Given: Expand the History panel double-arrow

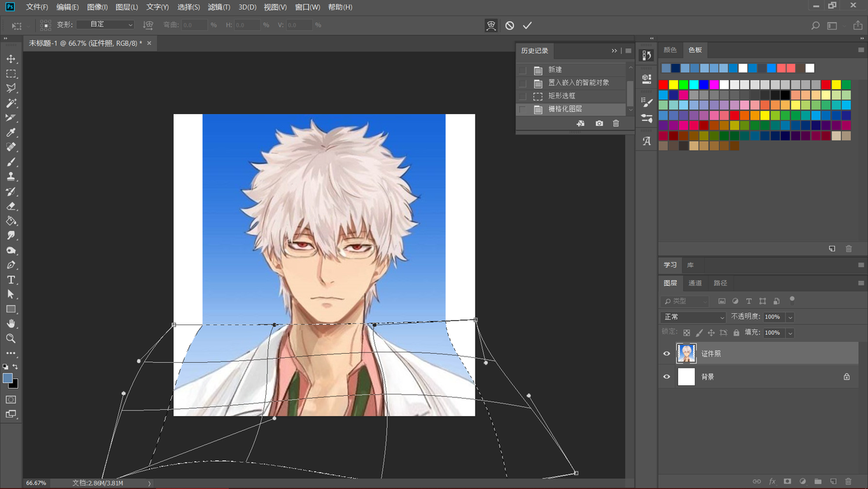Looking at the screenshot, I should tap(614, 50).
